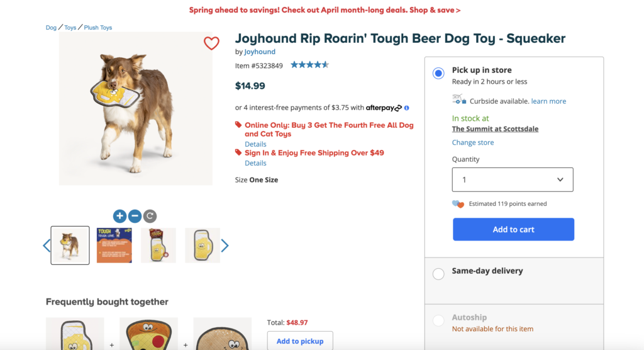Open the star rating reviews
This screenshot has width=644, height=350.
point(309,65)
